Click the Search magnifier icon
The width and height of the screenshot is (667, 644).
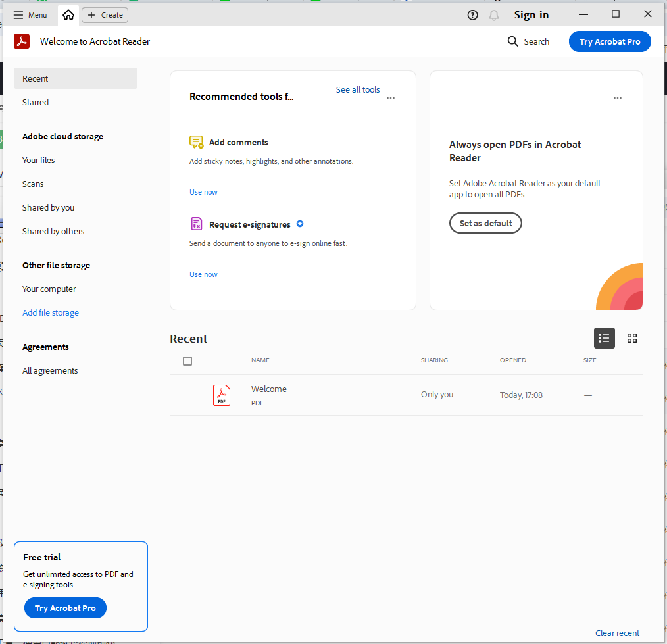513,41
